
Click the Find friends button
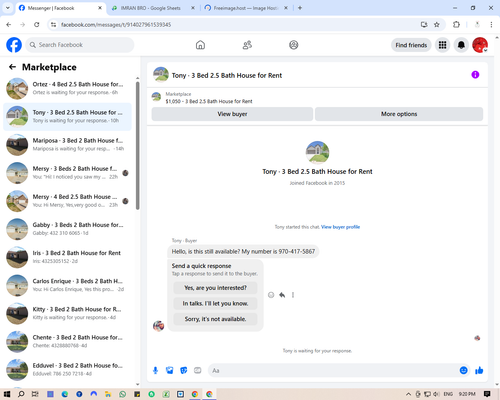(411, 45)
